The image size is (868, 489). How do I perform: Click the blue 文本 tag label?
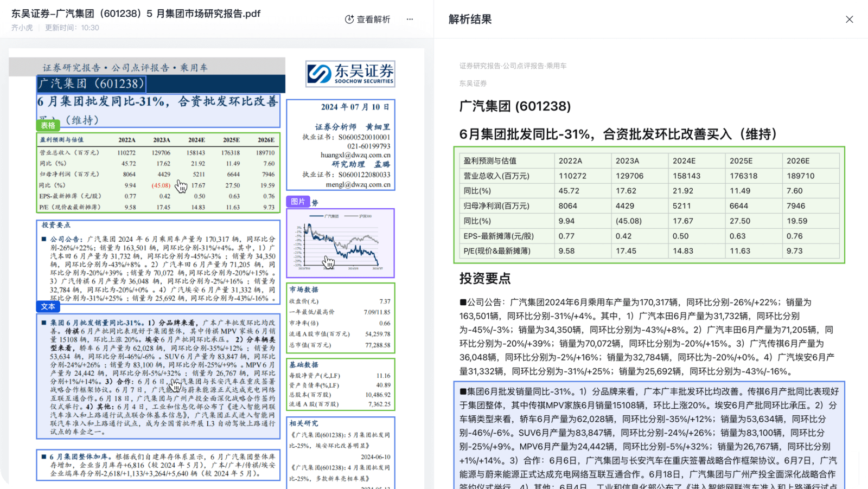tap(48, 307)
